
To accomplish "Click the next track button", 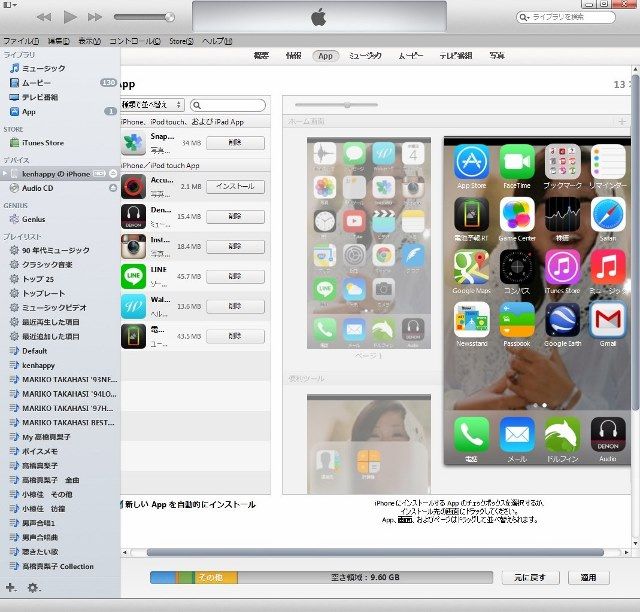I will click(x=95, y=17).
